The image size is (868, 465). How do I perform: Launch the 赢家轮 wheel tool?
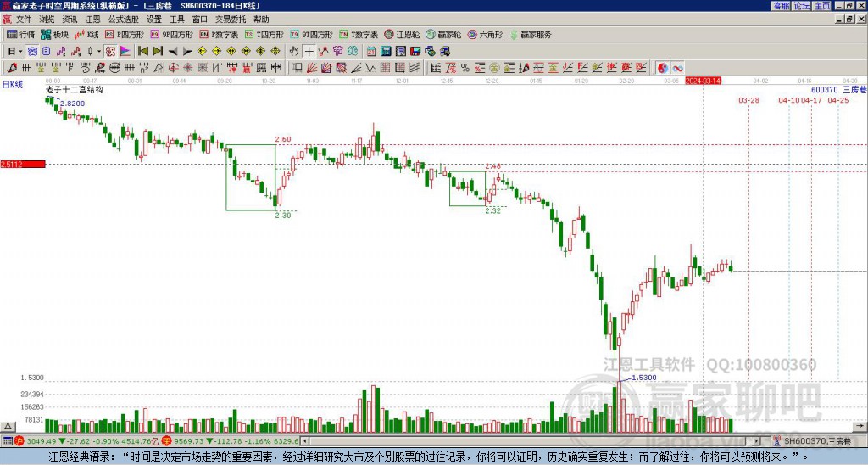pyautogui.click(x=443, y=34)
